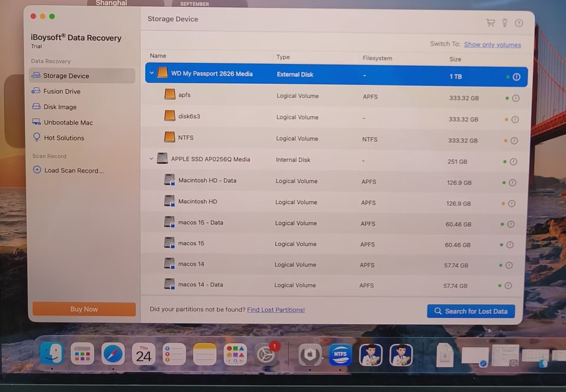Sort by the Type column header
This screenshot has width=566, height=392.
[x=283, y=57]
